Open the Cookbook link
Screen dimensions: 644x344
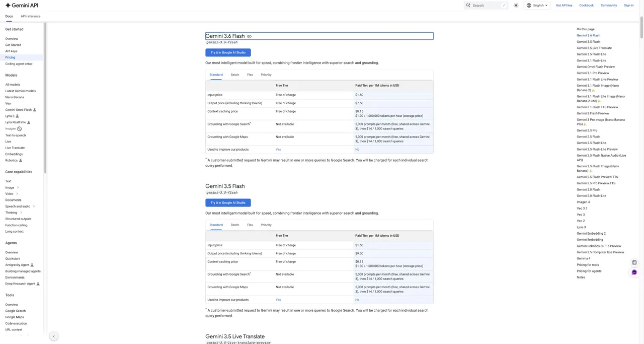point(587,5)
